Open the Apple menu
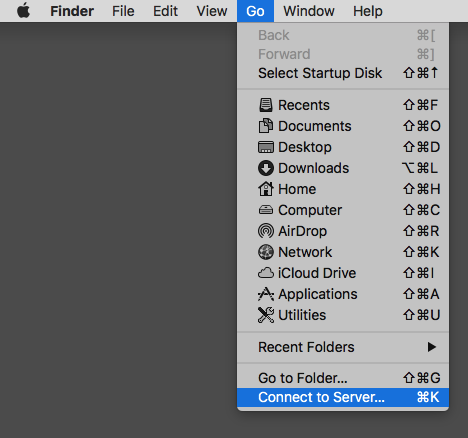468x438 pixels. pyautogui.click(x=23, y=11)
